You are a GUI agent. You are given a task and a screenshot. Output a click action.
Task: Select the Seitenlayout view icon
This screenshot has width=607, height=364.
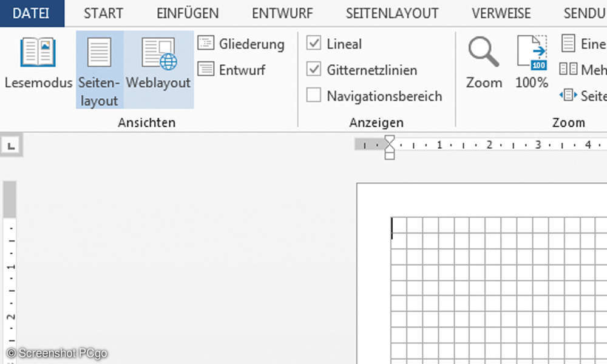97,61
